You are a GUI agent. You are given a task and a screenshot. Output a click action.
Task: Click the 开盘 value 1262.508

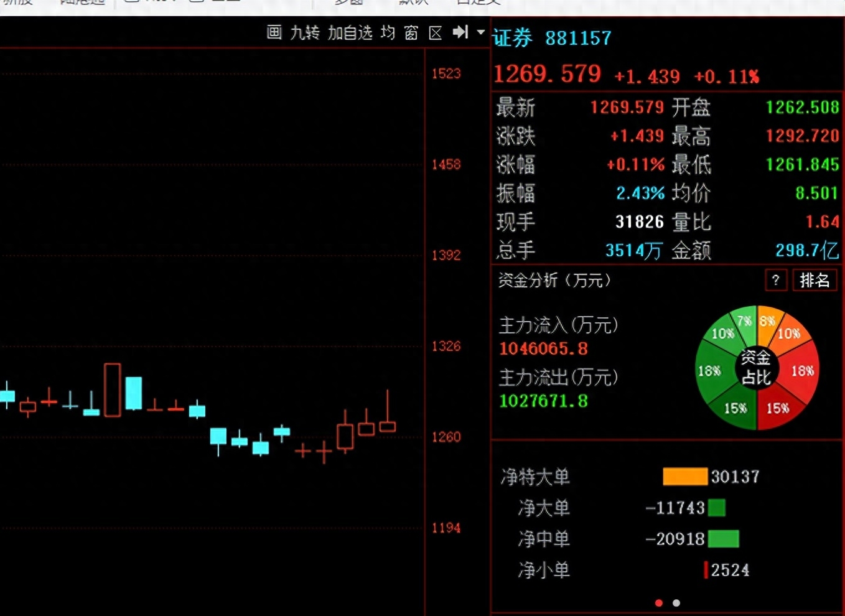(802, 107)
